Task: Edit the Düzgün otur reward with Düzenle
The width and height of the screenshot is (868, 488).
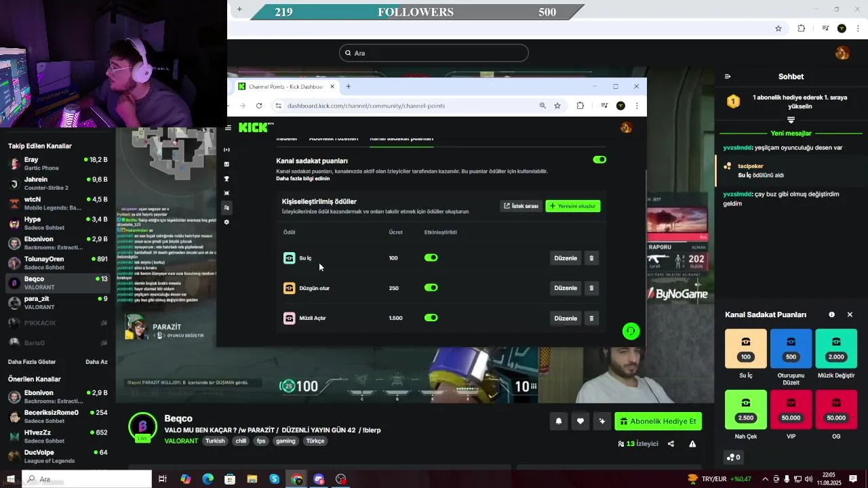Action: [x=566, y=288]
